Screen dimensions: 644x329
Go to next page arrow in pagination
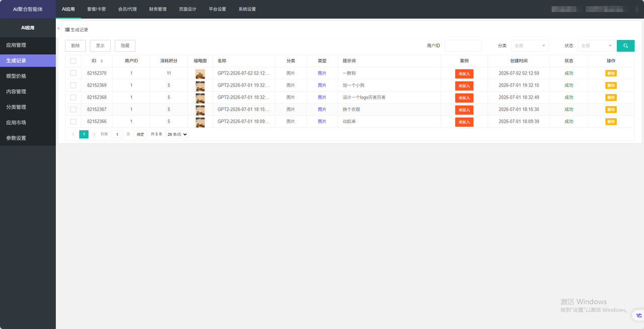pos(94,134)
